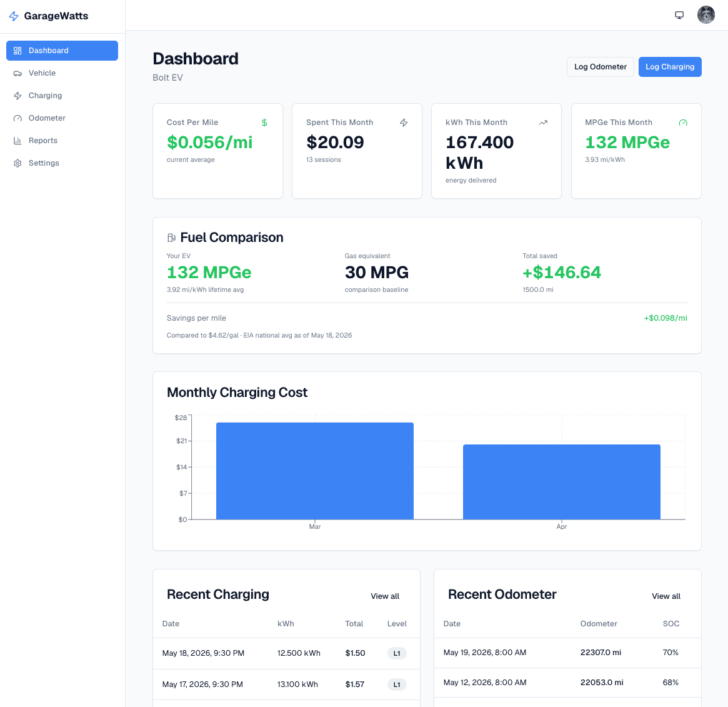Click the L1 badge in May 18 row

point(397,654)
